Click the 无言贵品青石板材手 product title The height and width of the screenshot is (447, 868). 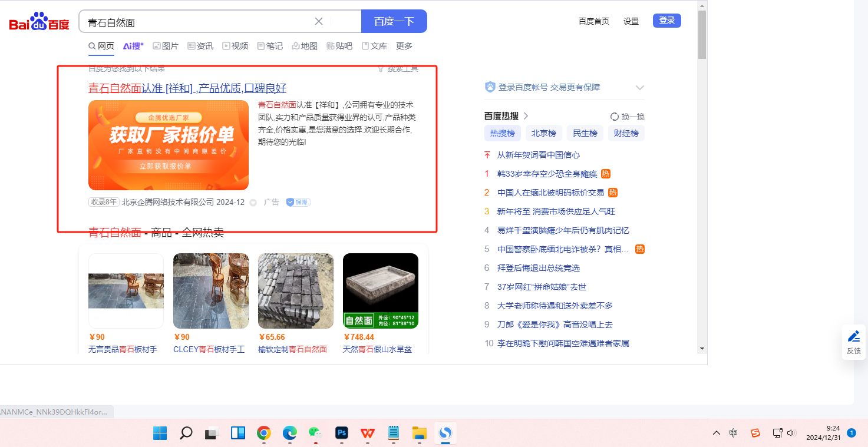pyautogui.click(x=123, y=349)
